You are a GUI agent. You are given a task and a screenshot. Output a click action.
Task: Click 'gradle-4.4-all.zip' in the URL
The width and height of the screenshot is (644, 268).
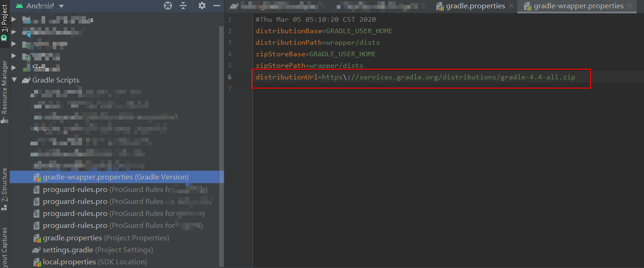coord(538,77)
